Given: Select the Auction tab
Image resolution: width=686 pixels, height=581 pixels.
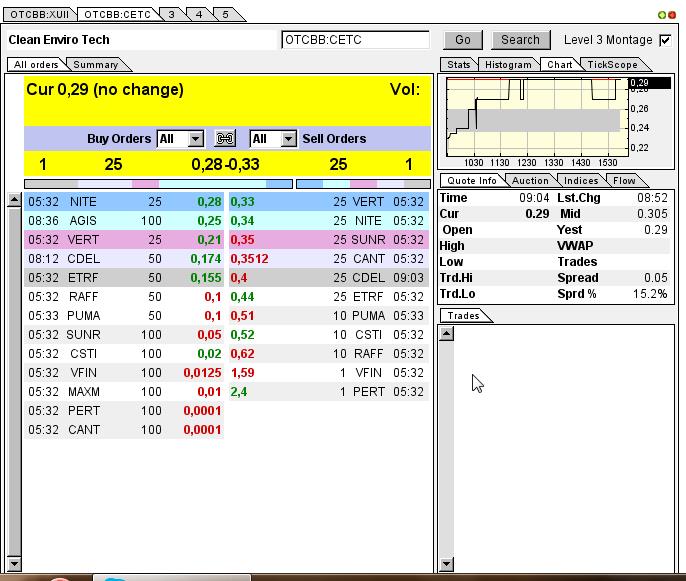Looking at the screenshot, I should (530, 181).
